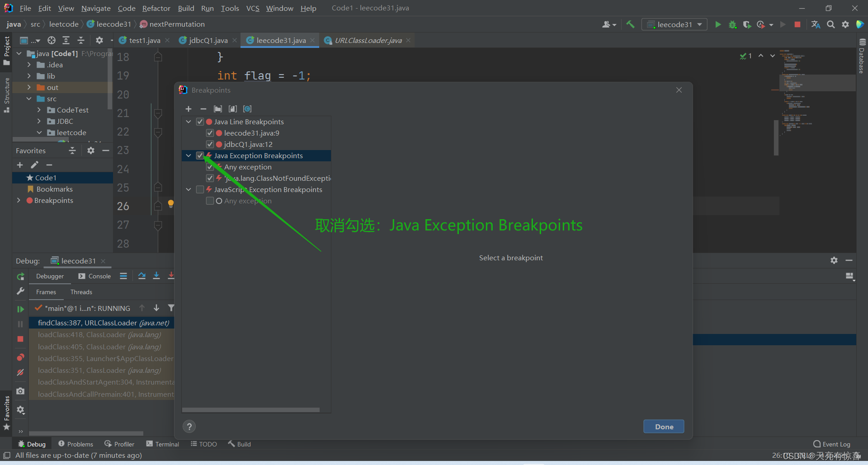Group breakpoints by file icon
Viewport: 868px width, 465px height.
tap(233, 109)
